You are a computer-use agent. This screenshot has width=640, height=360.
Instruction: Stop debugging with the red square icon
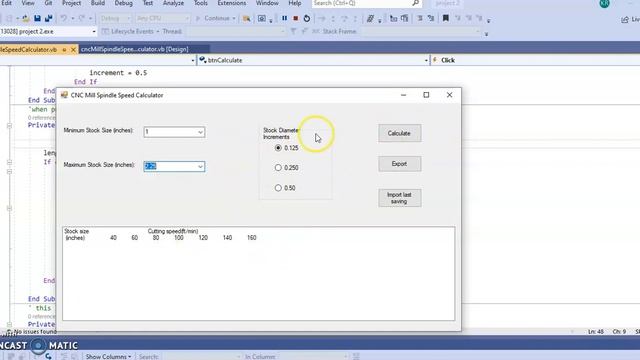[296, 18]
